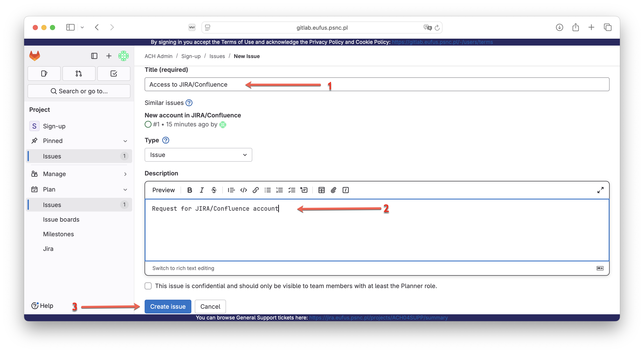Insert a blockquote in the description
The width and height of the screenshot is (644, 353).
point(231,190)
